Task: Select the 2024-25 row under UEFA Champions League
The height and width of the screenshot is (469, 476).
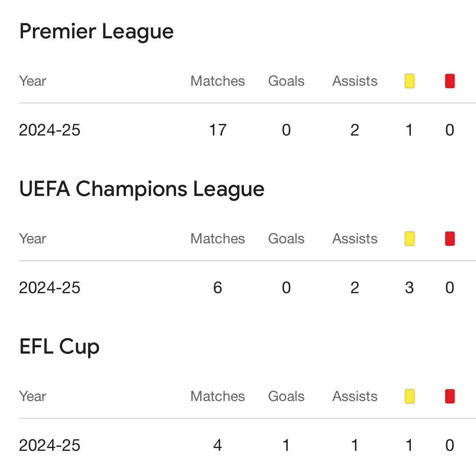Action: coord(247,288)
